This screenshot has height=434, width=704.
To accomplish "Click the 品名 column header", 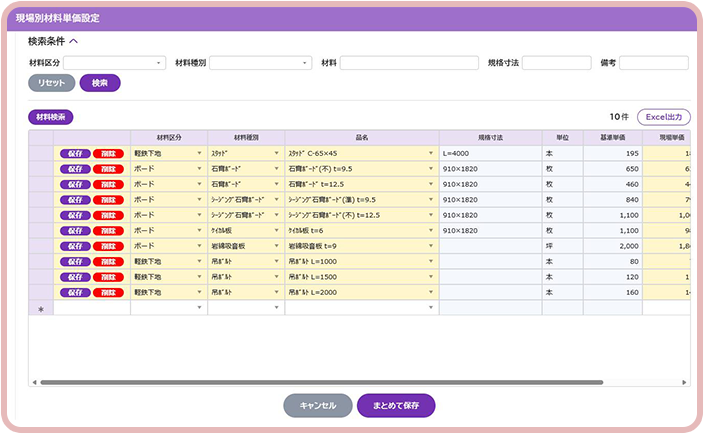I will tap(362, 138).
